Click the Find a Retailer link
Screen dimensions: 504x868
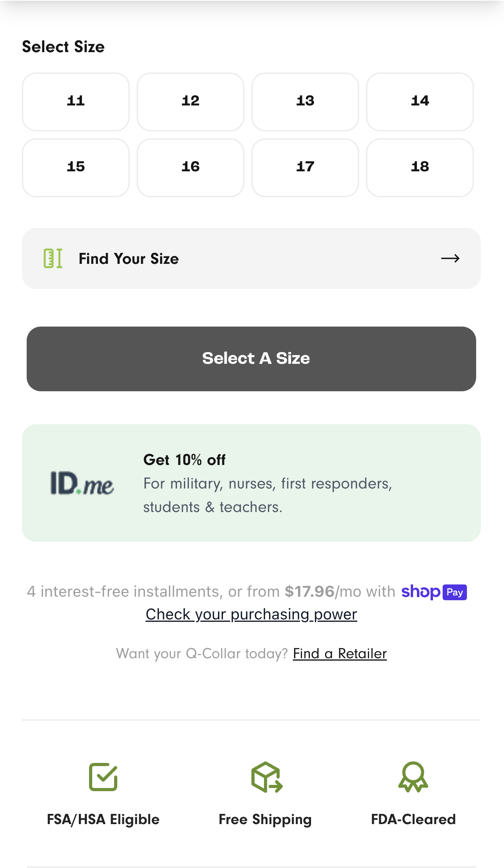click(339, 653)
